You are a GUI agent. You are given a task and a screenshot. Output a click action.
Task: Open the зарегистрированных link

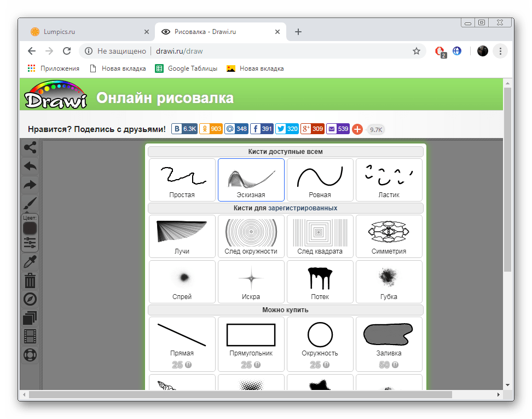click(303, 208)
